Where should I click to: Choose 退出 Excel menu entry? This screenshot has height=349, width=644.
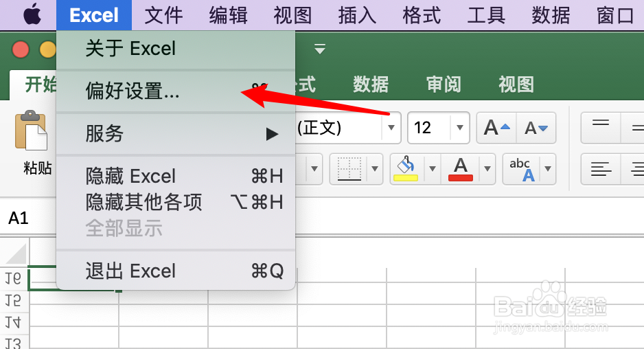[x=176, y=271]
